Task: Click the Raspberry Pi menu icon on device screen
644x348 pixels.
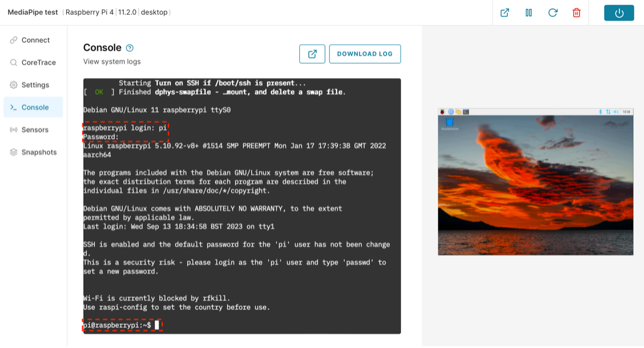Action: [x=443, y=111]
